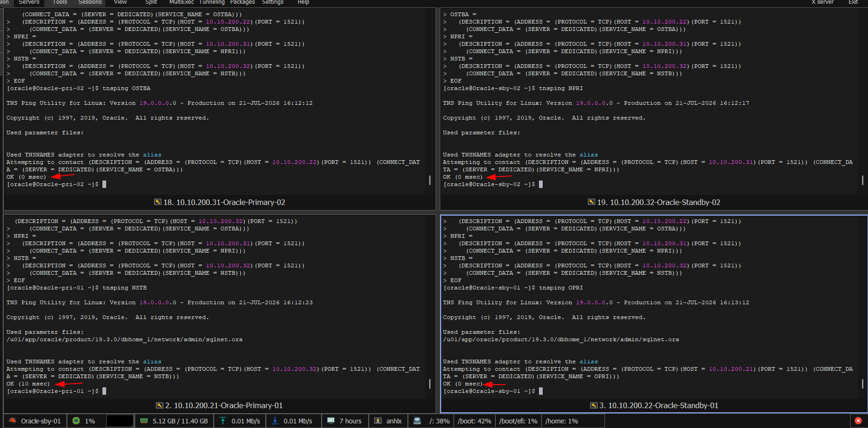Open the Tunneling tool
Image resolution: width=868 pixels, height=428 pixels.
[x=212, y=2]
